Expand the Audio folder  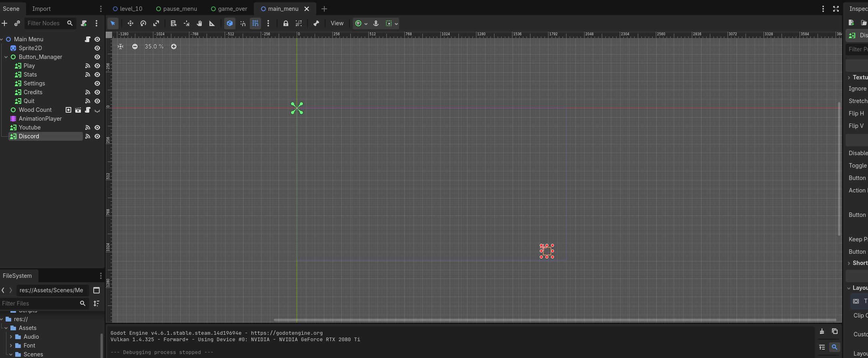coord(11,337)
